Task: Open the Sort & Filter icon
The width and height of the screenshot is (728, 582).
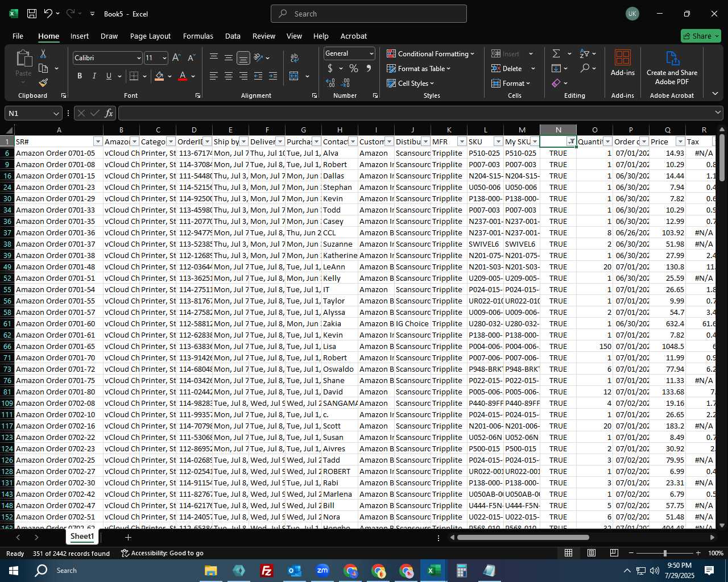Action: (x=585, y=53)
